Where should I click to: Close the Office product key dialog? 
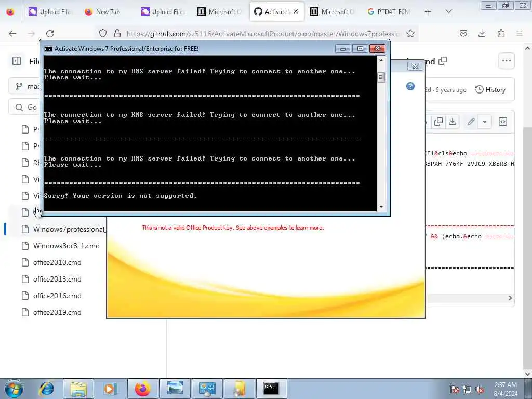coord(415,66)
